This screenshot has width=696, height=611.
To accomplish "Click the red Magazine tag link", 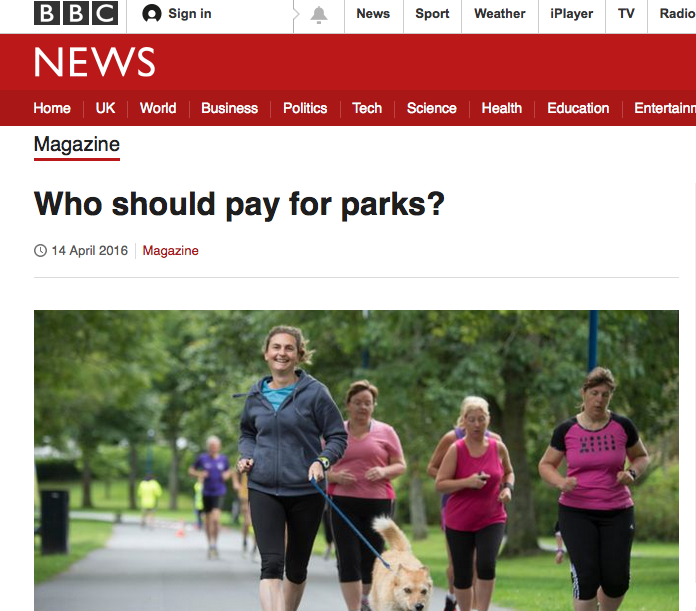I will (x=170, y=251).
